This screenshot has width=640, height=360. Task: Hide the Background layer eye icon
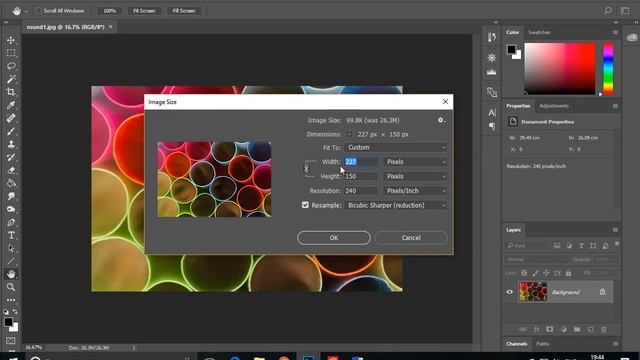pyautogui.click(x=509, y=292)
